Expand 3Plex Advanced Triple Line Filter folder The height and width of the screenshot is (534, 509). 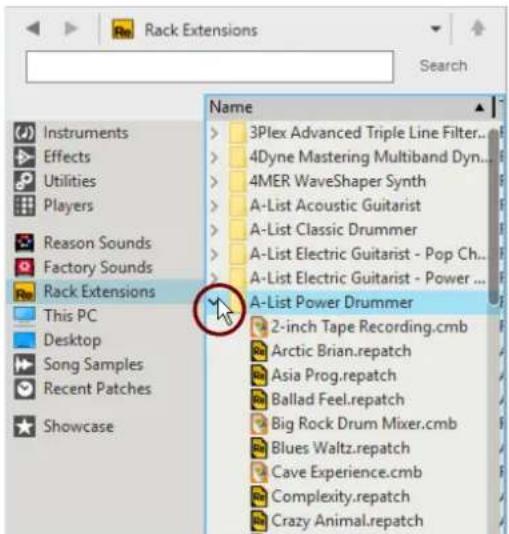point(214,133)
